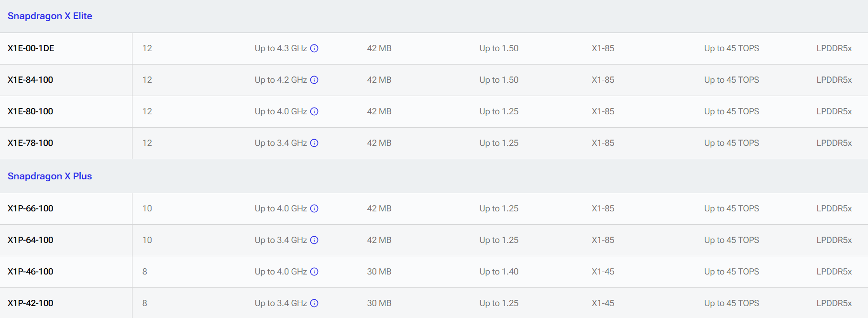Click the X1P-64-100 model name
Image resolution: width=868 pixels, height=318 pixels.
point(31,240)
